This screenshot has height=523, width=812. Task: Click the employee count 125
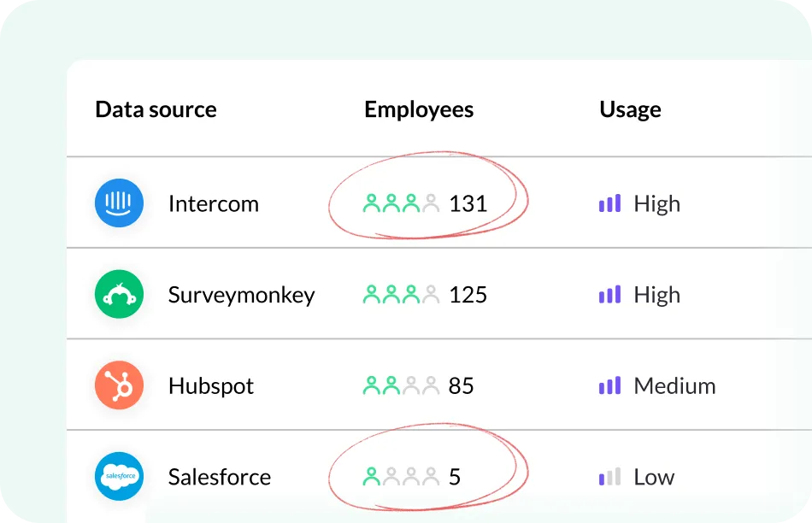468,295
